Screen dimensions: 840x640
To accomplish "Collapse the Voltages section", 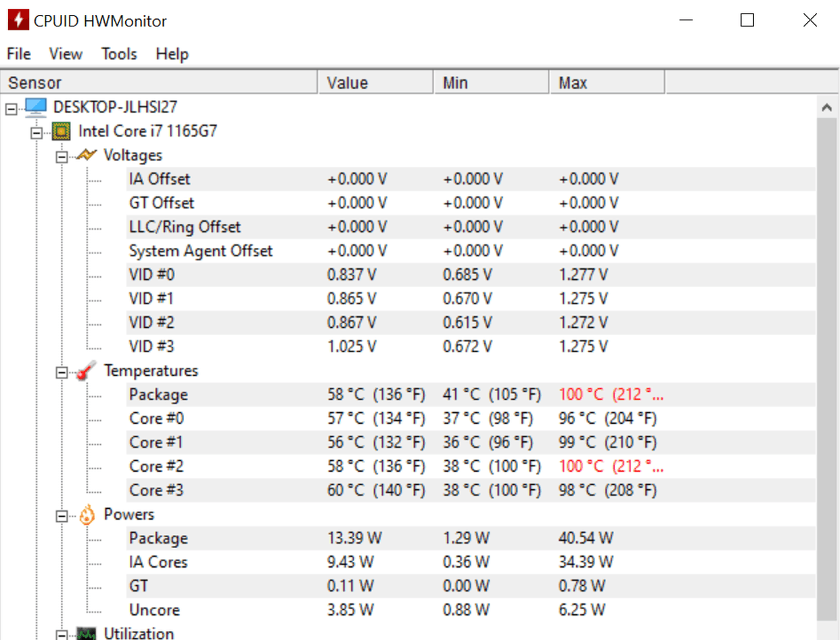I will pyautogui.click(x=62, y=156).
